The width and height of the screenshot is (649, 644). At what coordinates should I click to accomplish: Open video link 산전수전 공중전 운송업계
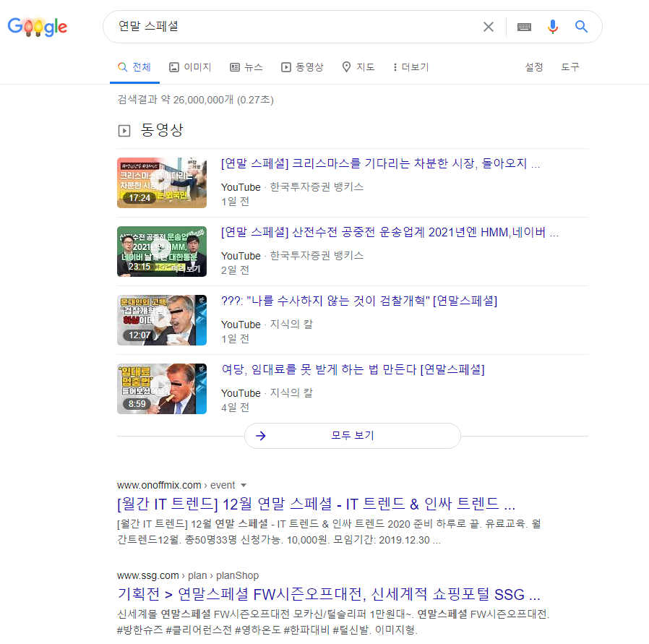(390, 232)
